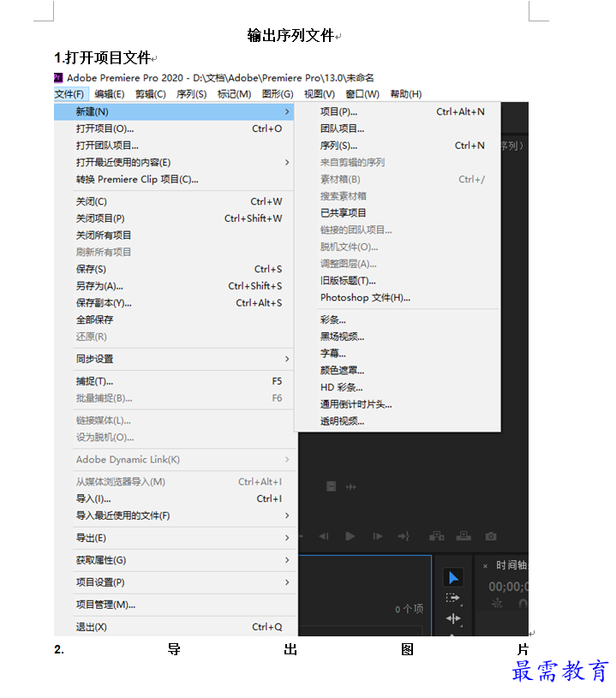
Task: Choose 打开团队项目... menu entry
Action: click(174, 146)
